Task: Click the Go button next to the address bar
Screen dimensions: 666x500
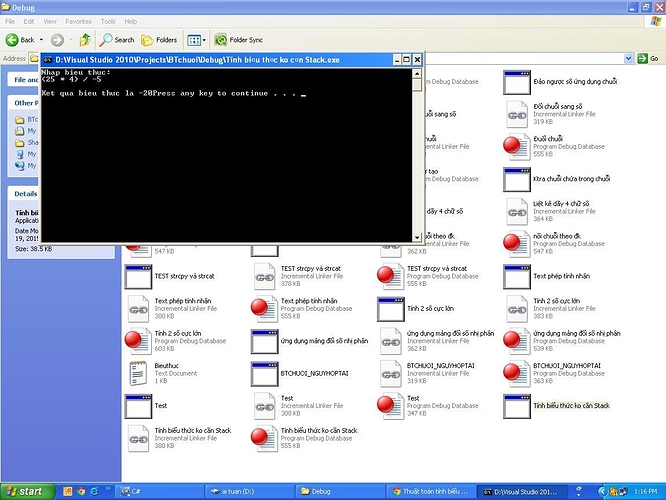Action: click(648, 59)
